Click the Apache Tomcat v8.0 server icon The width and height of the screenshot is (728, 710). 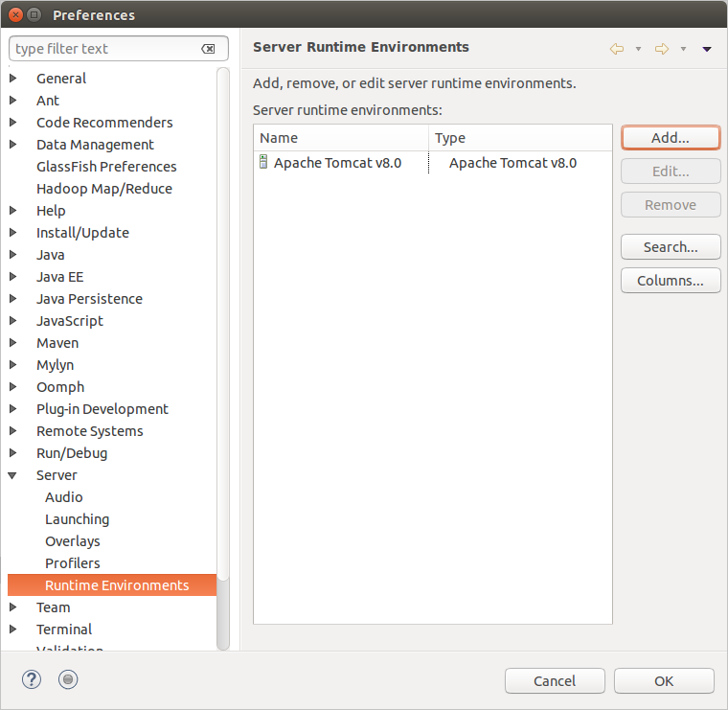[263, 162]
